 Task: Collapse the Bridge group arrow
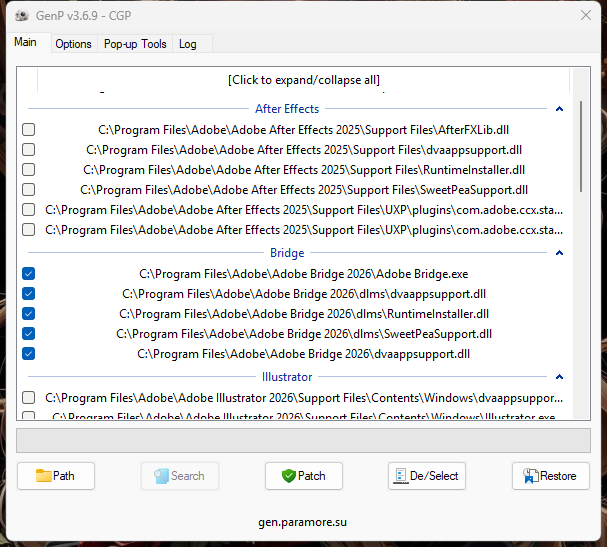[x=559, y=253]
